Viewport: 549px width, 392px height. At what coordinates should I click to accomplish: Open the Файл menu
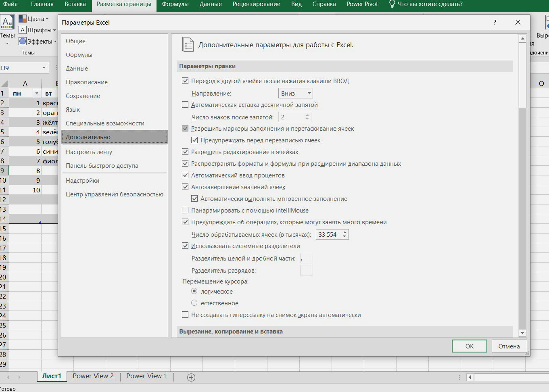click(10, 4)
